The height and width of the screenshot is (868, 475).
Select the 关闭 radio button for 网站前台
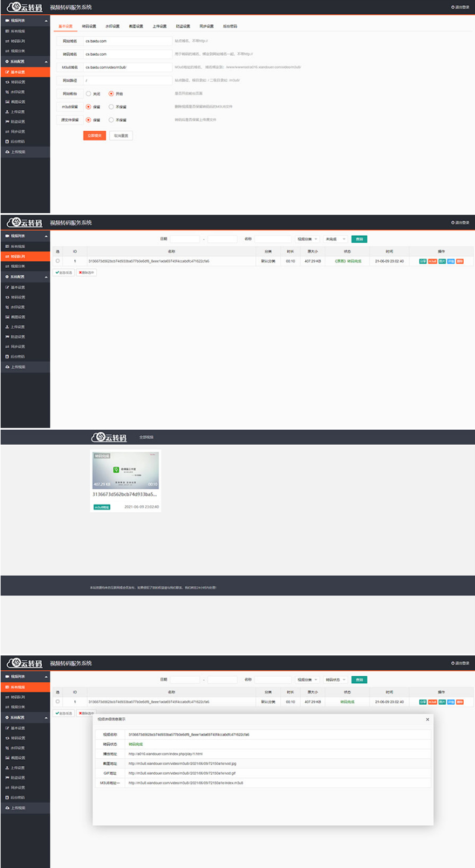coord(88,93)
